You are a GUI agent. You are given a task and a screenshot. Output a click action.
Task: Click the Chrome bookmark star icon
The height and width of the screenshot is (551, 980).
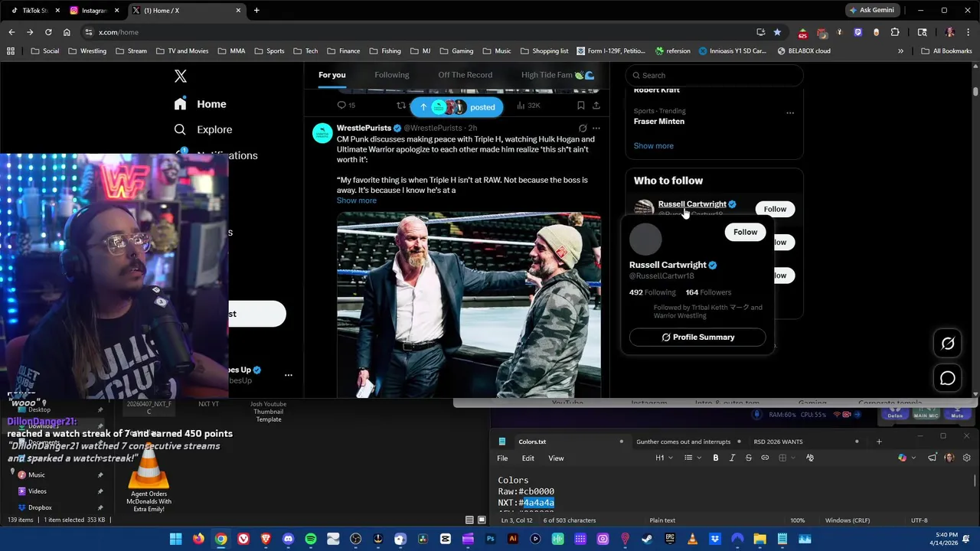click(777, 32)
